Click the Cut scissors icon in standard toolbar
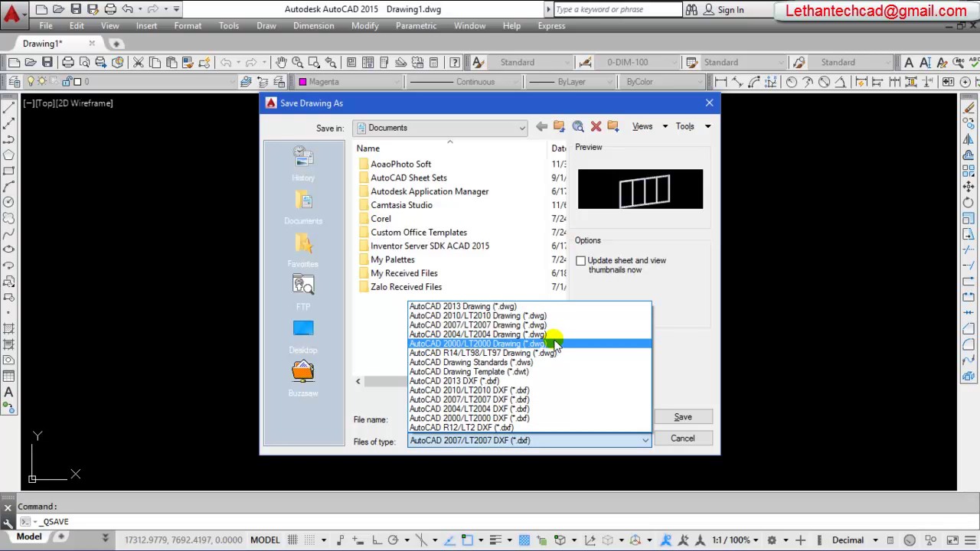The image size is (980, 551). (x=139, y=62)
